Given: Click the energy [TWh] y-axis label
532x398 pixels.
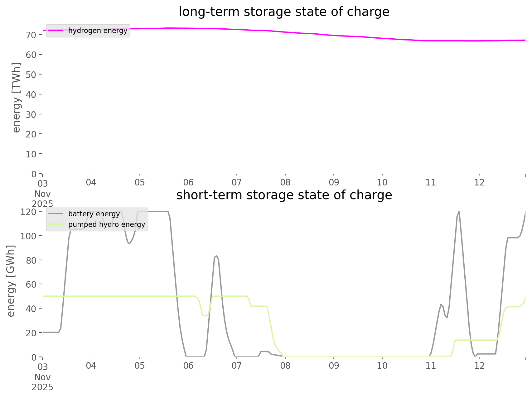Looking at the screenshot, I should pyautogui.click(x=17, y=98).
